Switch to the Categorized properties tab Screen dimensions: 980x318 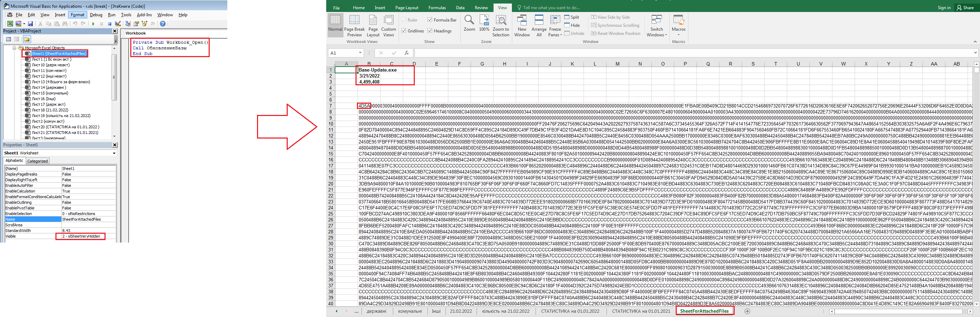pyautogui.click(x=37, y=161)
